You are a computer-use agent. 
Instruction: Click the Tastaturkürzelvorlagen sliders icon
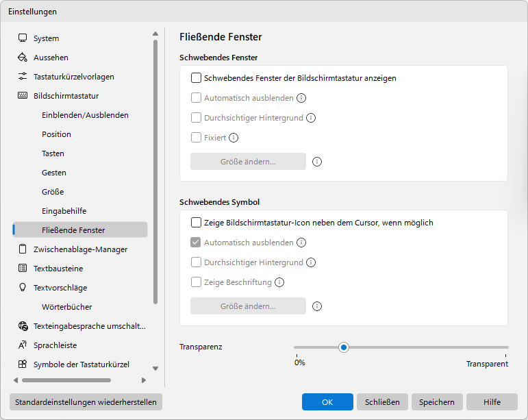click(23, 77)
